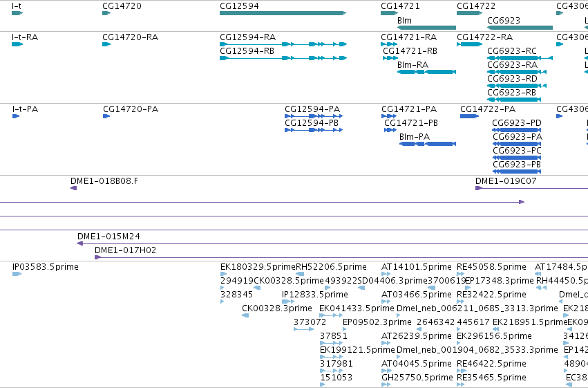Click the CG14721-RB transcript label

pyautogui.click(x=410, y=51)
